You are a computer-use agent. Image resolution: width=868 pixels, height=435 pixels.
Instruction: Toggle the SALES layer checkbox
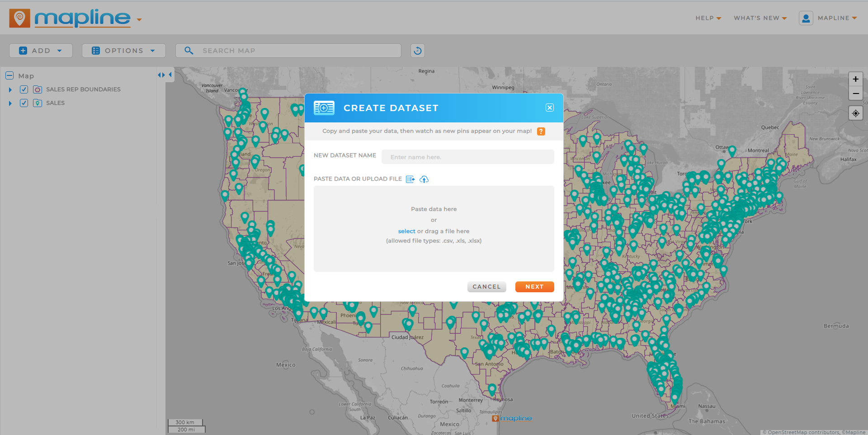tap(24, 103)
